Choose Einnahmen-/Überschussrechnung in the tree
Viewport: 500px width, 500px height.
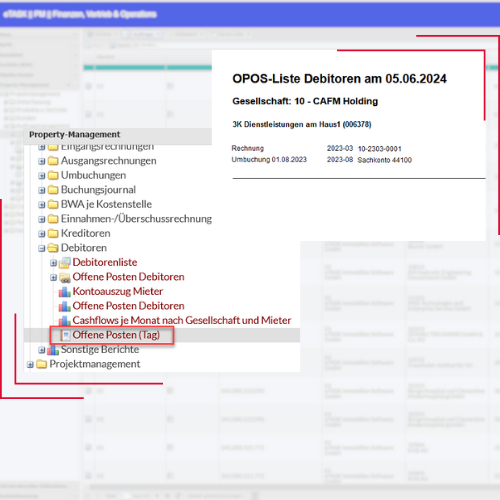[136, 219]
